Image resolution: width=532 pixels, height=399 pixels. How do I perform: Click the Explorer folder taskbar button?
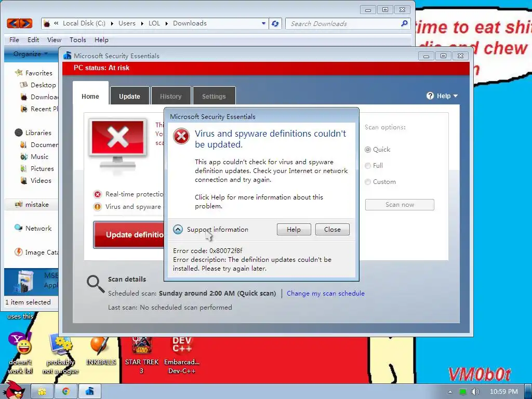(x=42, y=392)
